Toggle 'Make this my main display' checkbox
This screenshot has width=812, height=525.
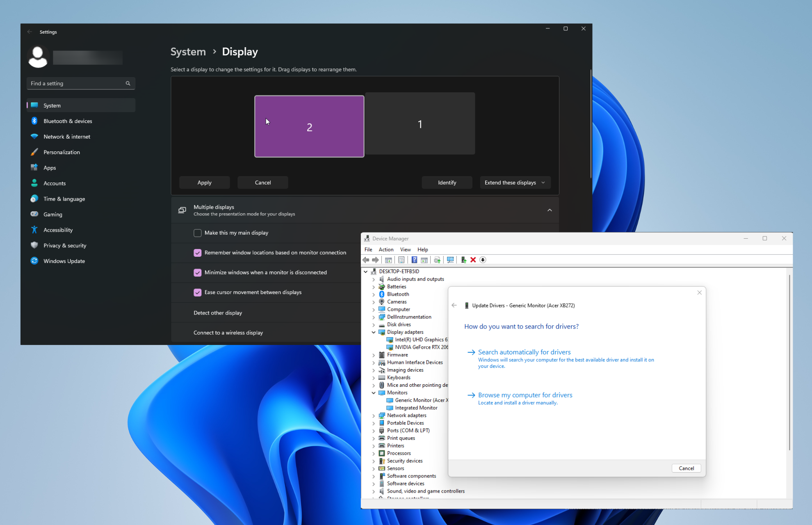click(x=197, y=233)
